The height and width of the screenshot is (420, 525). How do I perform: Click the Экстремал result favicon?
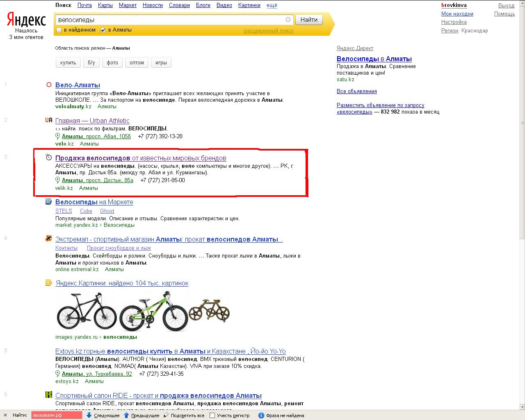pyautogui.click(x=49, y=238)
